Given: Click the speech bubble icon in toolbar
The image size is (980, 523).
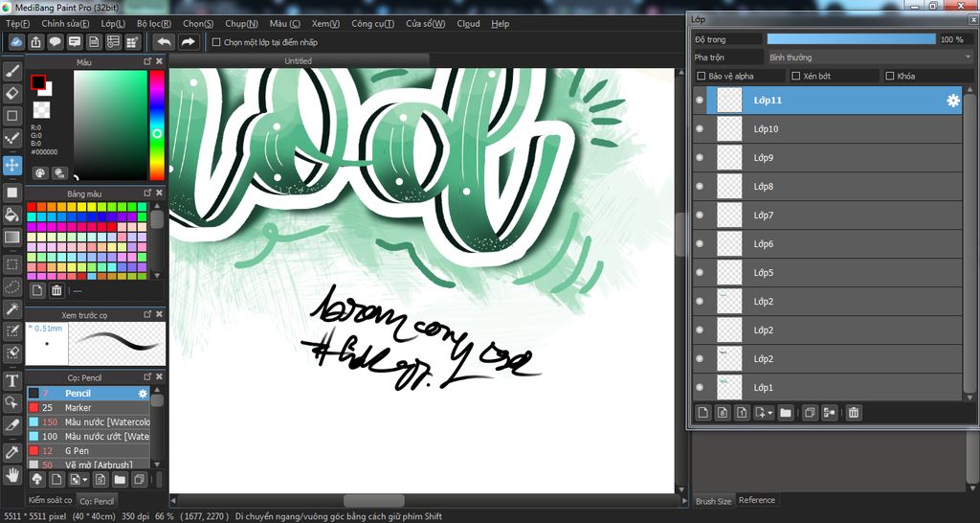Looking at the screenshot, I should tap(55, 42).
